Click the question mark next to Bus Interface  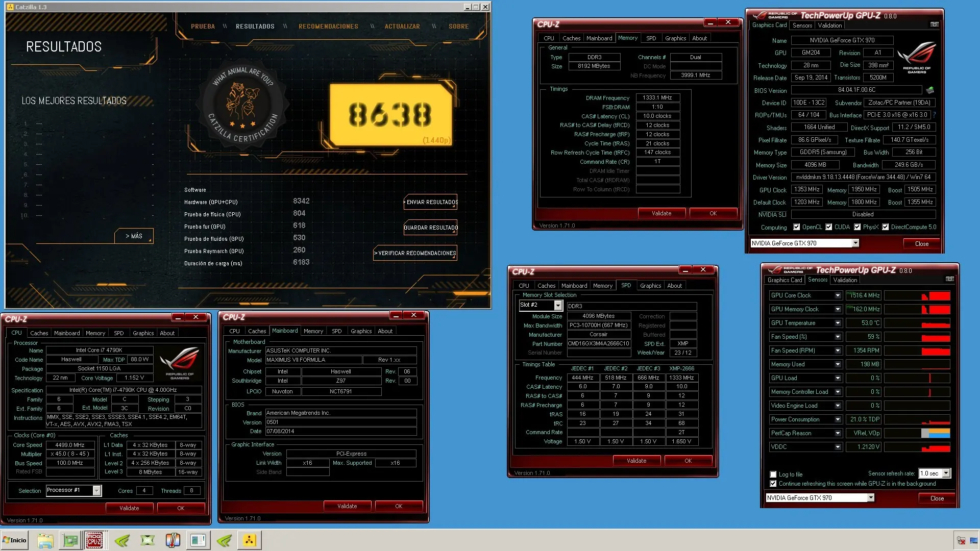coord(934,115)
